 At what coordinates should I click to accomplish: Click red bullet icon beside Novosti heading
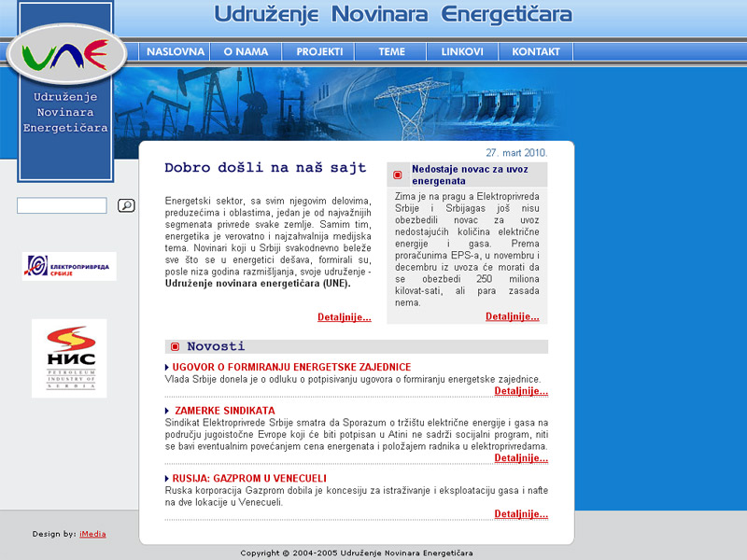[175, 347]
